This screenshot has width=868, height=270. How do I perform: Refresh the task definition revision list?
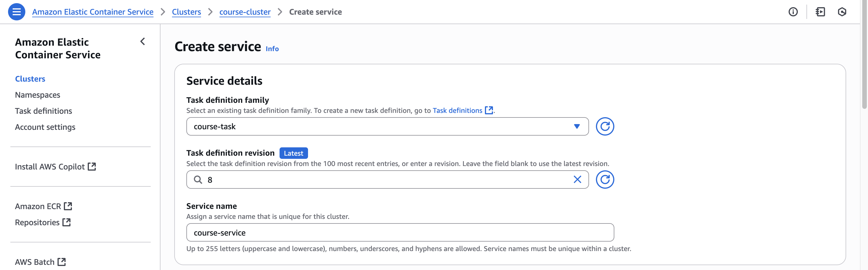point(605,180)
